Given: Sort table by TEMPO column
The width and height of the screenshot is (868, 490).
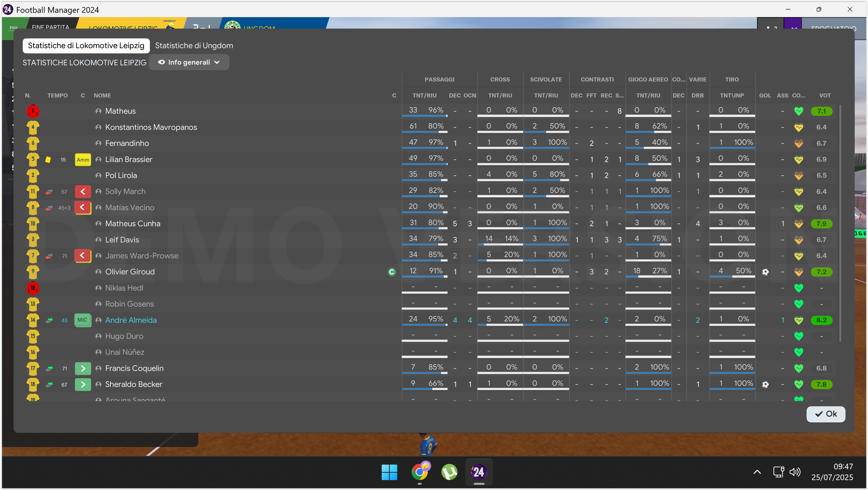Looking at the screenshot, I should pyautogui.click(x=57, y=96).
